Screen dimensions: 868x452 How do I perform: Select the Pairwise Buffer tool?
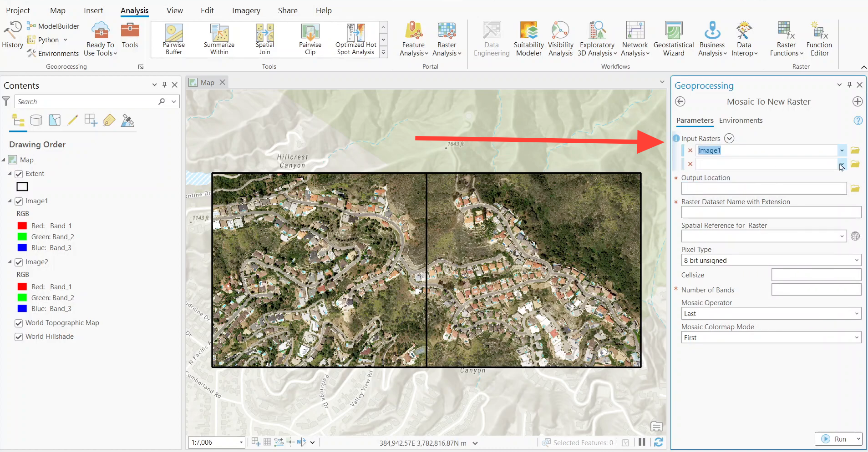tap(174, 39)
